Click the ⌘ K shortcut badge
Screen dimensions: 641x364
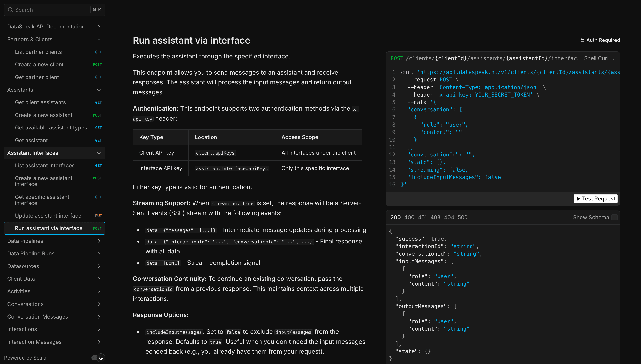[97, 10]
